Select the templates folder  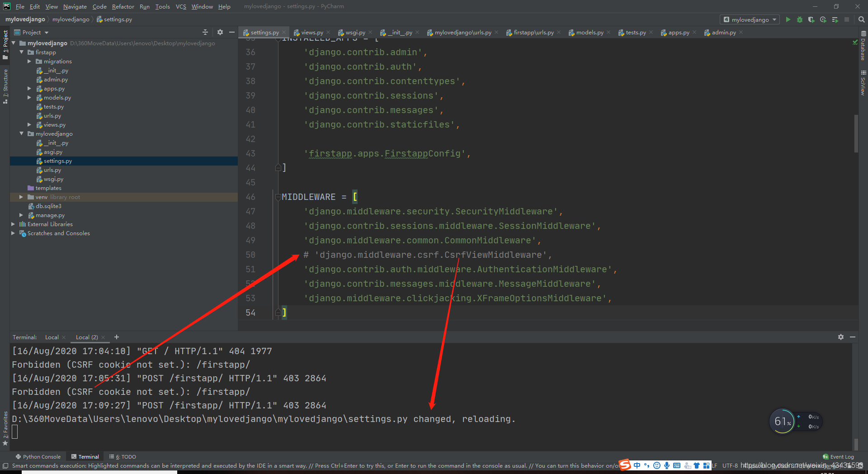[48, 188]
